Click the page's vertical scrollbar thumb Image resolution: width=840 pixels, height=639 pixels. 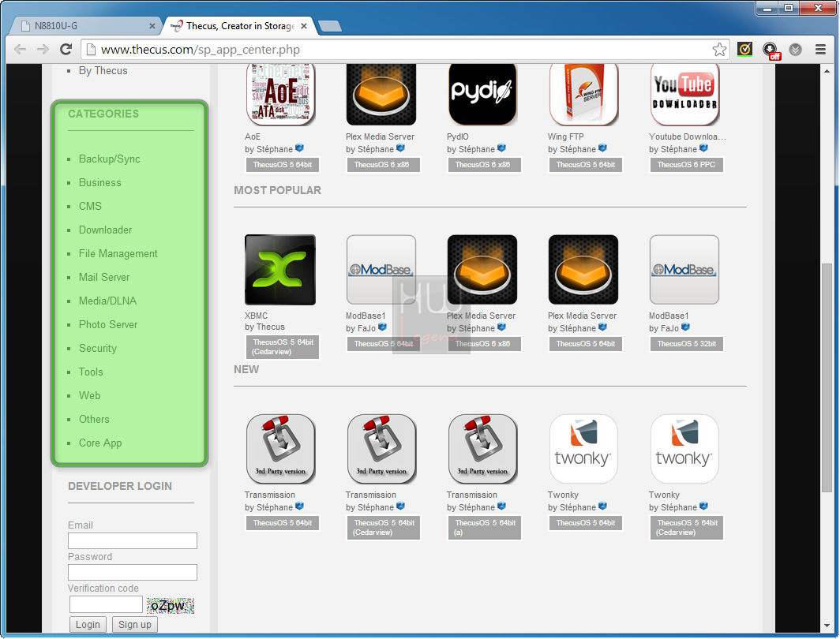[827, 377]
